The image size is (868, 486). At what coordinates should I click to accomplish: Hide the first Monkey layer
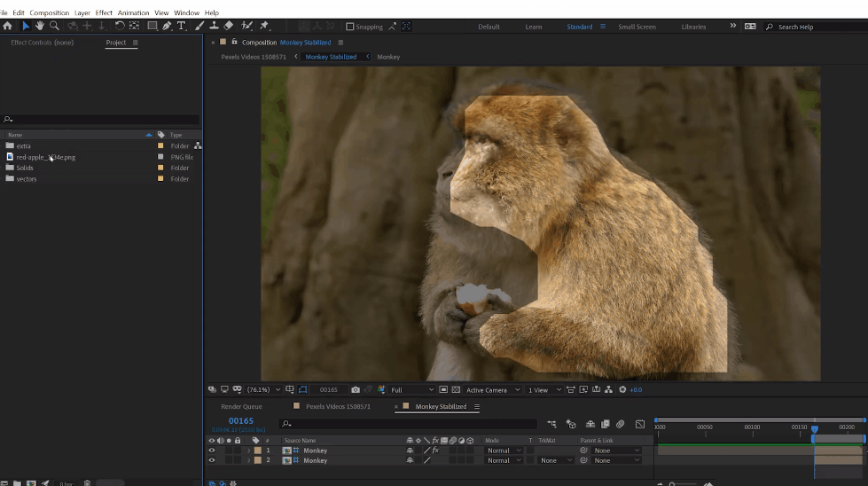click(x=211, y=451)
